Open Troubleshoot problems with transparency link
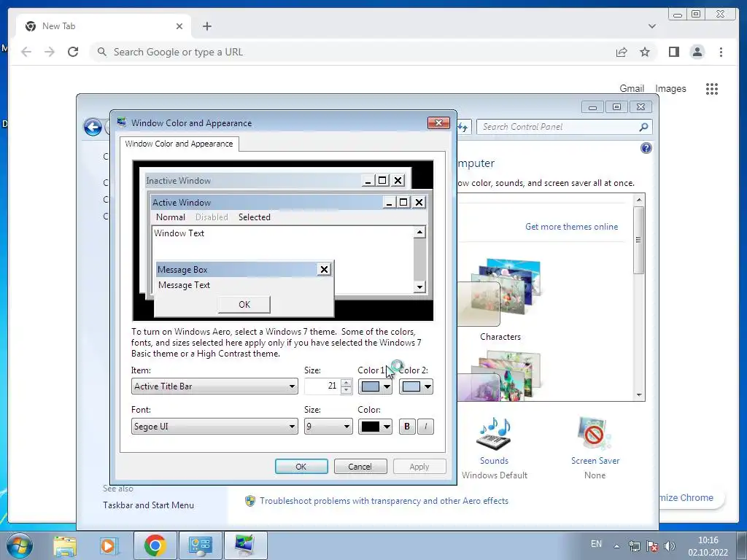This screenshot has width=747, height=560. tap(384, 501)
